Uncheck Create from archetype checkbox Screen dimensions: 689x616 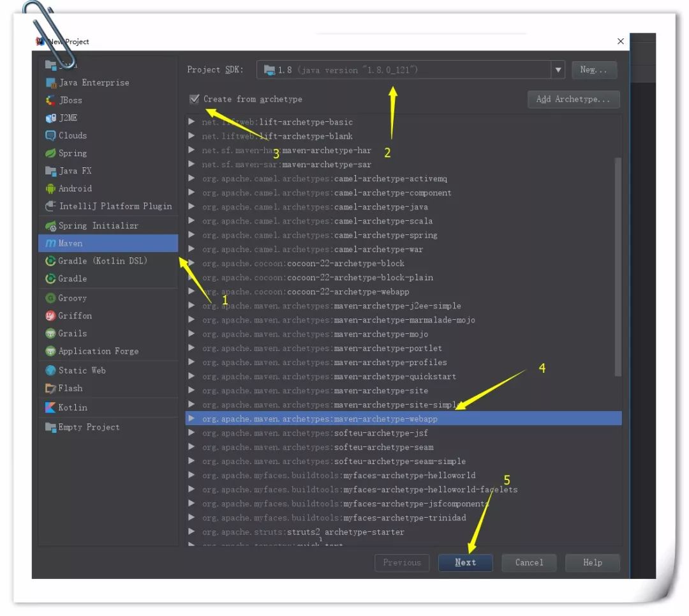(195, 99)
